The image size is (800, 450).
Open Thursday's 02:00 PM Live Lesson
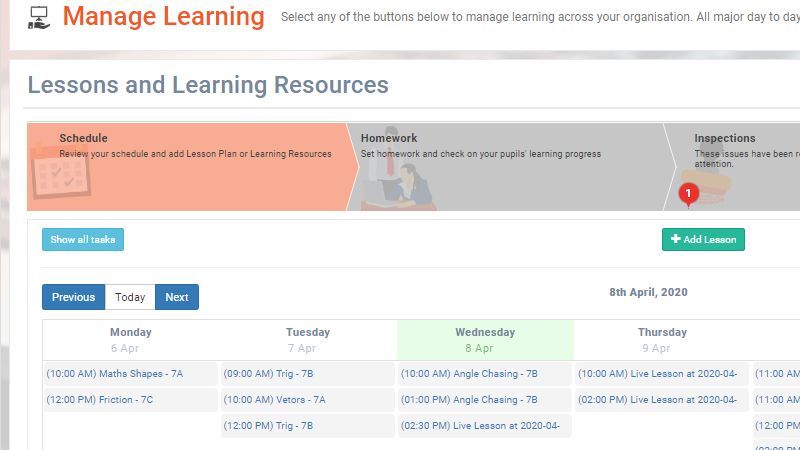click(x=662, y=400)
